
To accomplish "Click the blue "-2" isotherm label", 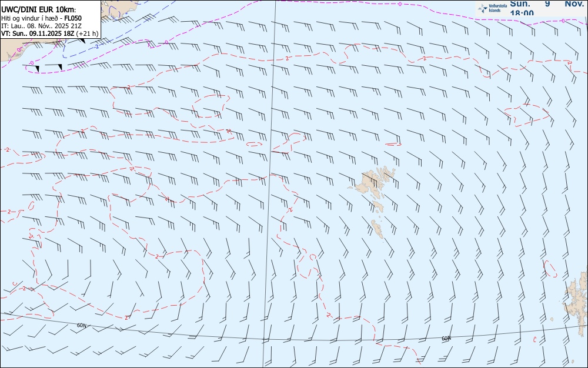I will 97,46.
